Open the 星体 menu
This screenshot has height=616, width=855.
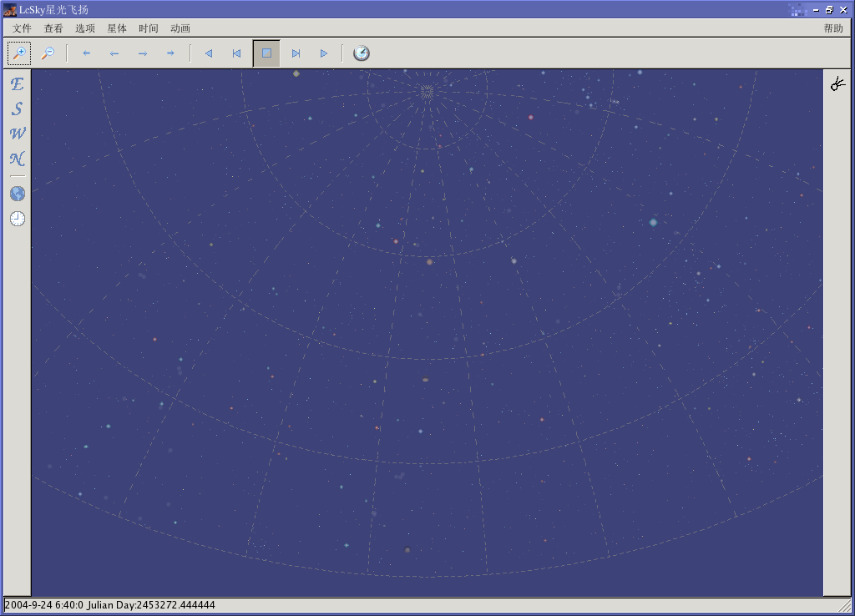click(x=117, y=28)
